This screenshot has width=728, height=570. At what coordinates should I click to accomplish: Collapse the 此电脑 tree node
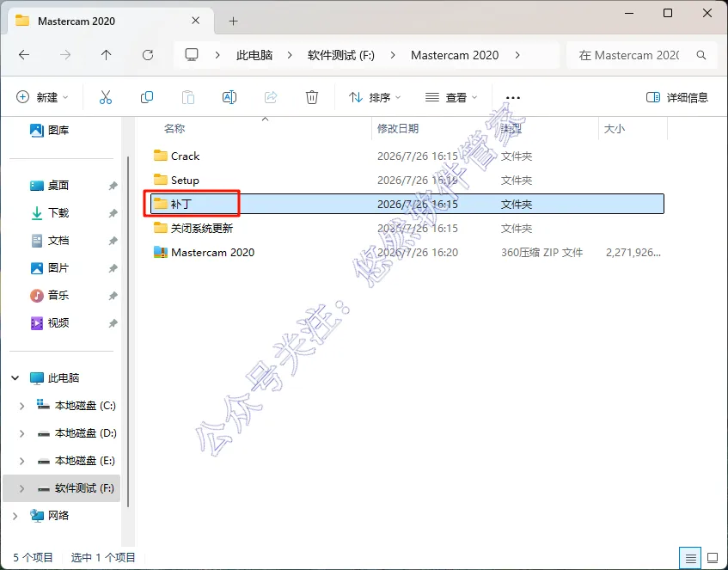pyautogui.click(x=15, y=377)
